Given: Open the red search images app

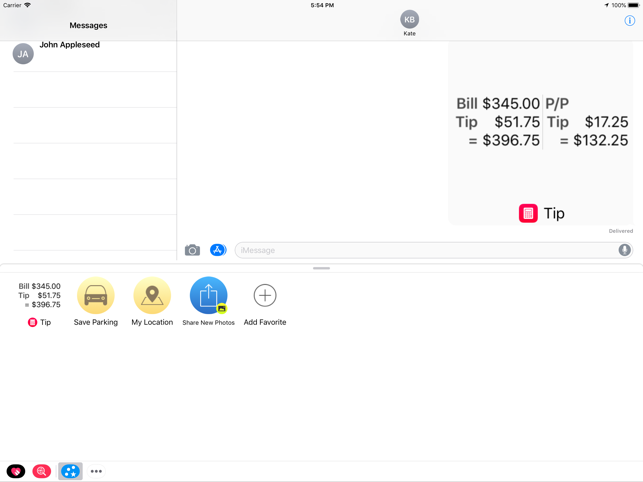Looking at the screenshot, I should pos(41,471).
